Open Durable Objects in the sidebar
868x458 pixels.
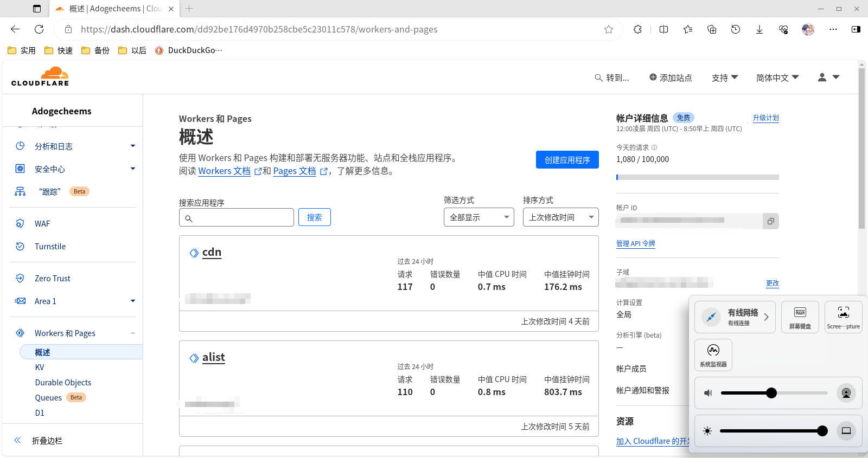(x=63, y=383)
